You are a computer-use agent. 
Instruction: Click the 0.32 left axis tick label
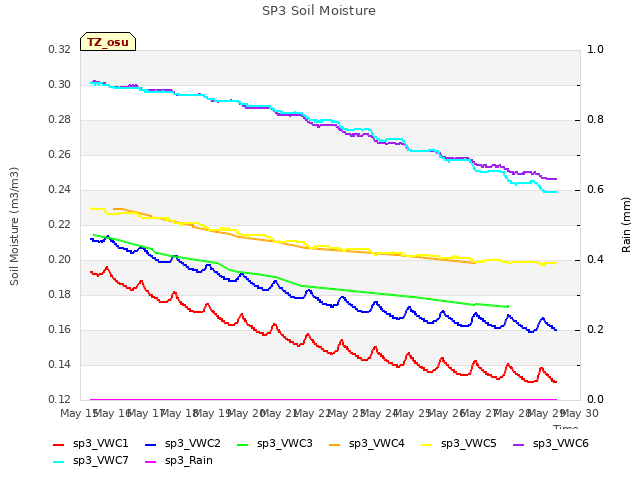tap(59, 49)
